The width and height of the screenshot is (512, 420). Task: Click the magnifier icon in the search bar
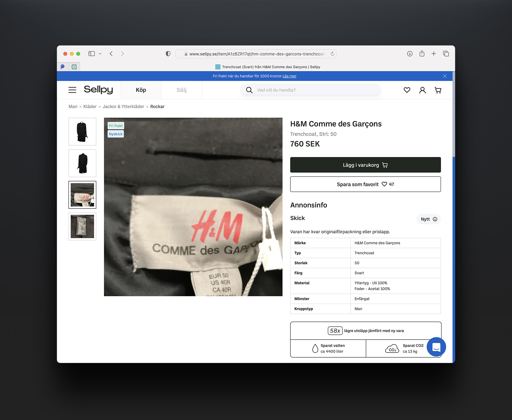point(249,90)
